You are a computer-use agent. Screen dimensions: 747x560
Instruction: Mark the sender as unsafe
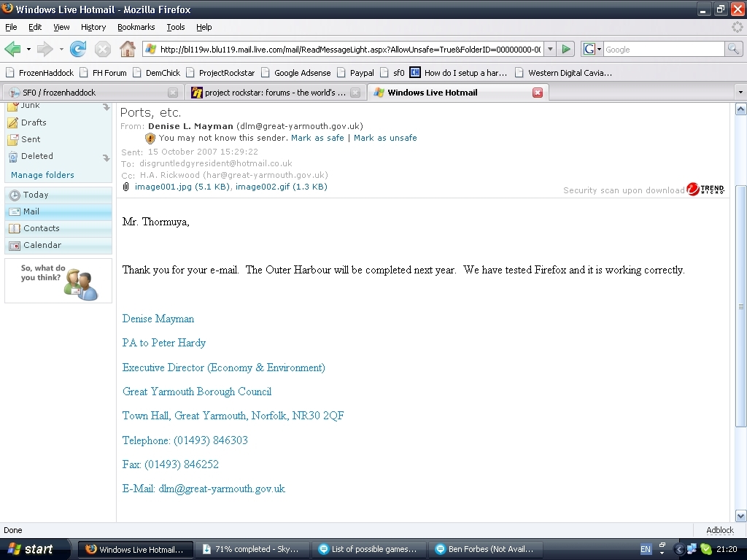coord(385,138)
